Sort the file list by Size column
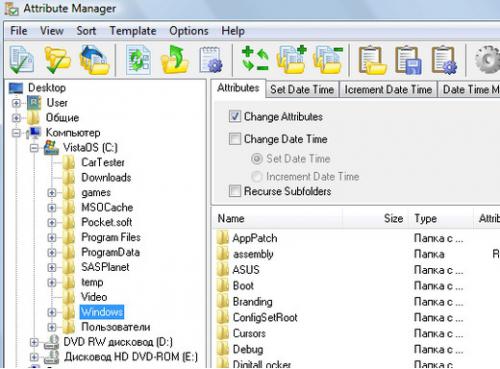Viewport: 500px width, 369px height. click(375, 218)
